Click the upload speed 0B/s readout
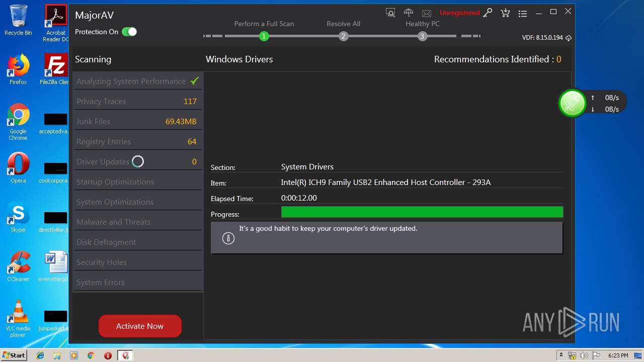The height and width of the screenshot is (362, 644). [x=612, y=98]
